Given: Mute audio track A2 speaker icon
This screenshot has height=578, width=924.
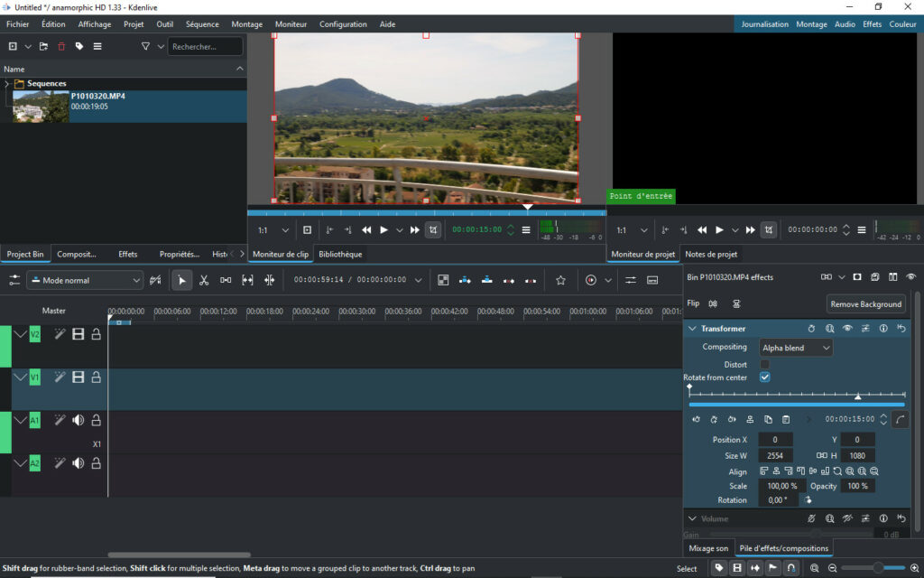Looking at the screenshot, I should coord(78,463).
